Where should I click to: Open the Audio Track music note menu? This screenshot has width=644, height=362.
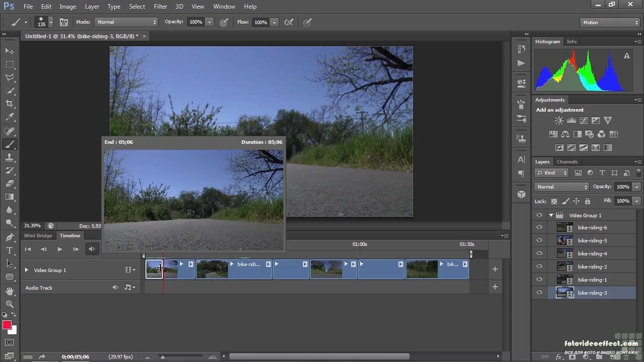click(x=130, y=288)
